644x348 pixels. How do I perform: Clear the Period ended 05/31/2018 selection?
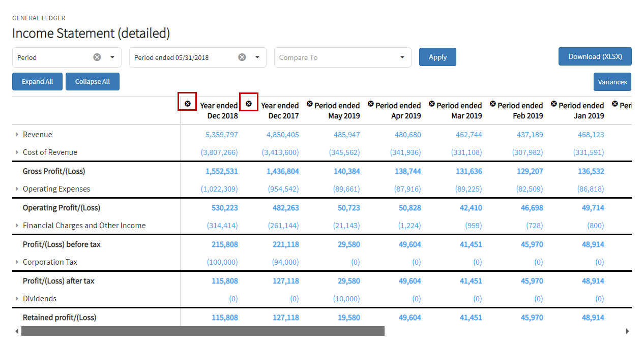pyautogui.click(x=242, y=57)
